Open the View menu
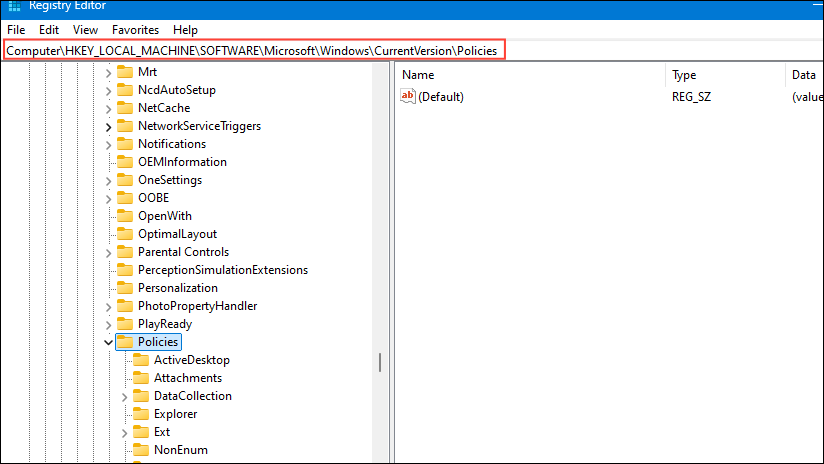 point(85,30)
